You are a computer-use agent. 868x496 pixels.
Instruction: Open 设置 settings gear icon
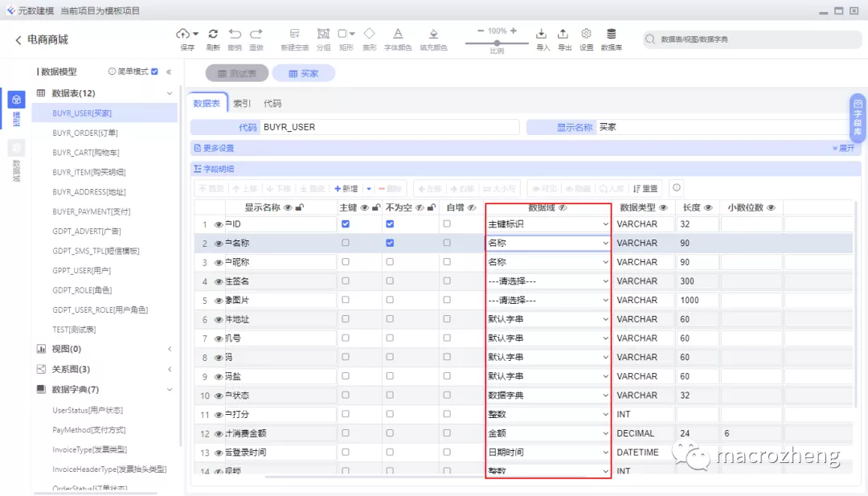tap(586, 34)
